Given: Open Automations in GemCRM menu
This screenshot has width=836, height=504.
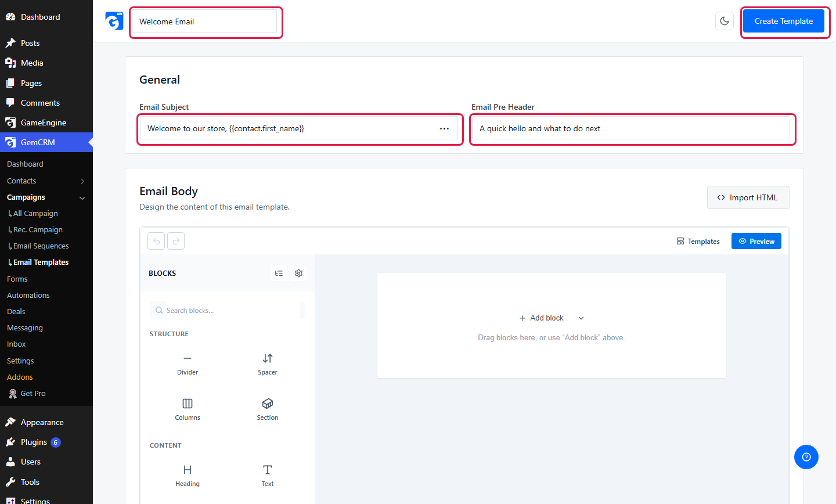Looking at the screenshot, I should (x=28, y=295).
